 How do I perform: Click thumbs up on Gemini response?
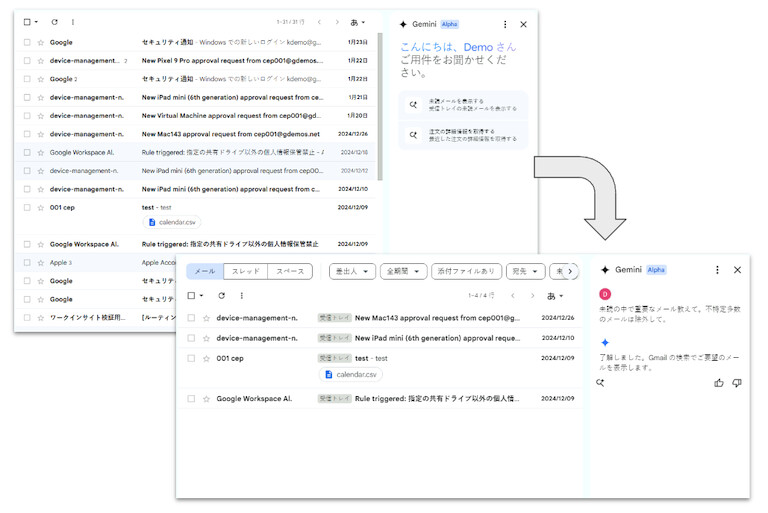719,383
